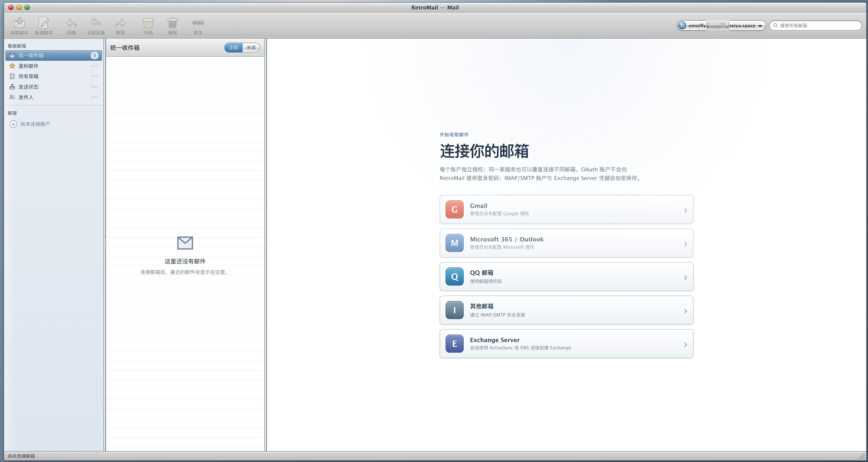This screenshot has height=462, width=868.
Task: Open 所有草稿 drafts mailbox
Action: [53, 76]
